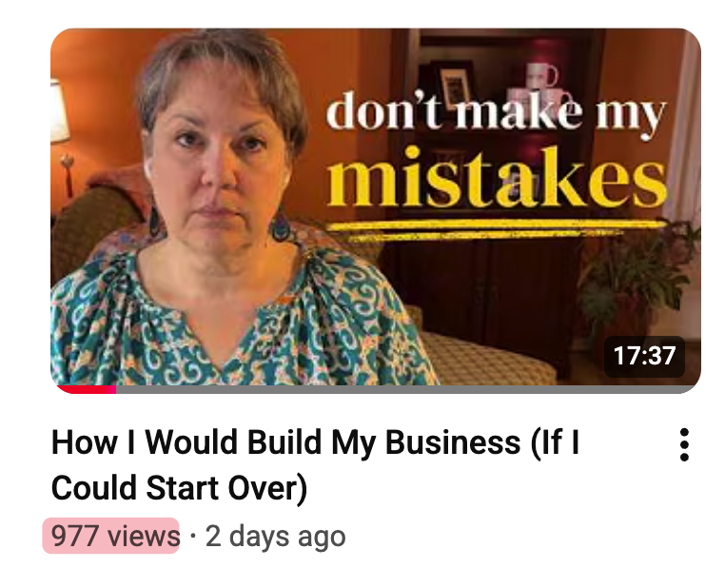Click the dangling teal earring in thumbnail
The width and height of the screenshot is (725, 588).
tap(280, 225)
